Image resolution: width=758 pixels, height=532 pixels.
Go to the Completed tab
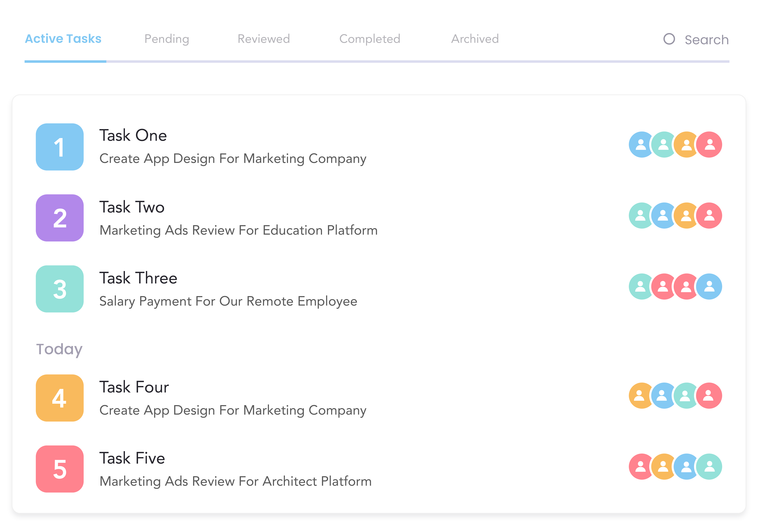[x=369, y=39]
